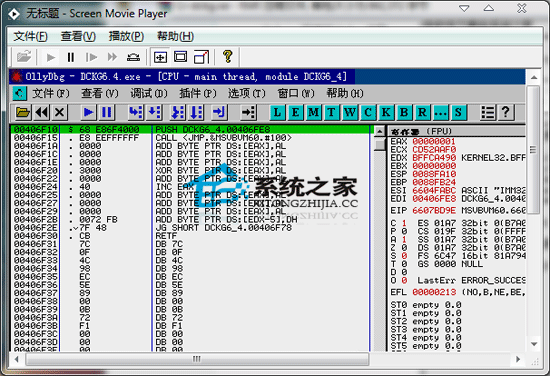Pause playback in Screen Movie Player toolbar

click(71, 57)
